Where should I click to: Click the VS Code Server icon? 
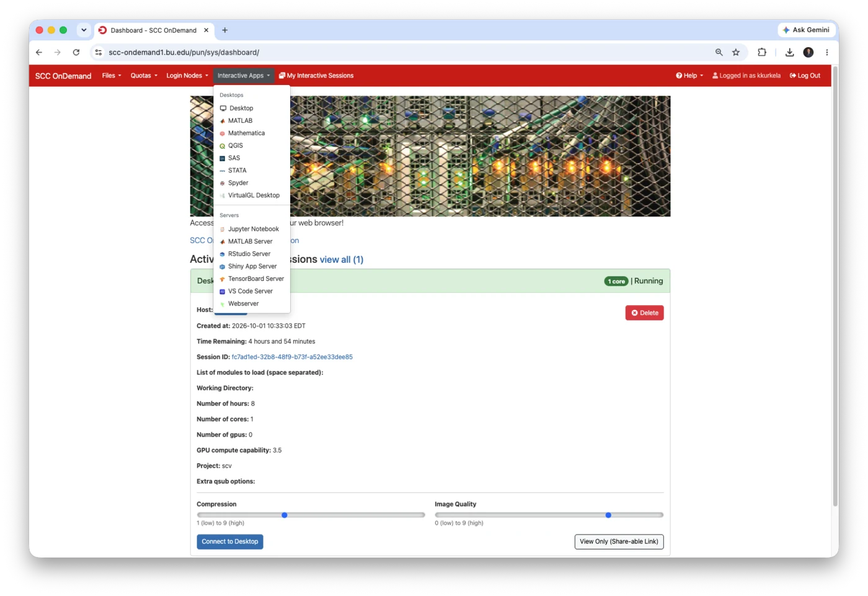coord(223,291)
